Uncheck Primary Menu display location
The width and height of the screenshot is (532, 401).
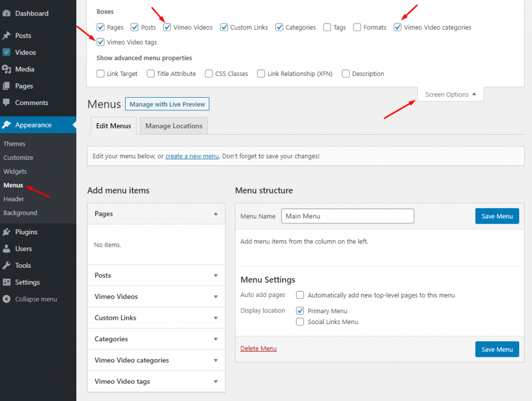pos(300,311)
